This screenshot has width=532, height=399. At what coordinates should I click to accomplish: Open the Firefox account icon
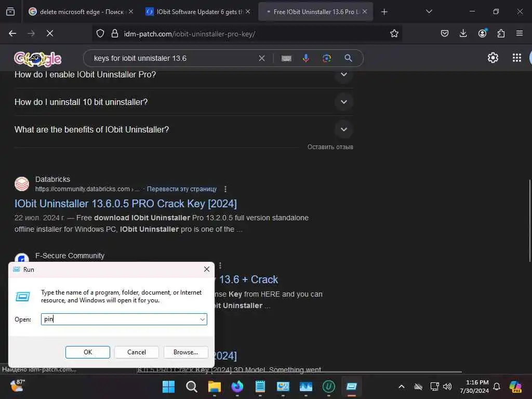pyautogui.click(x=482, y=34)
